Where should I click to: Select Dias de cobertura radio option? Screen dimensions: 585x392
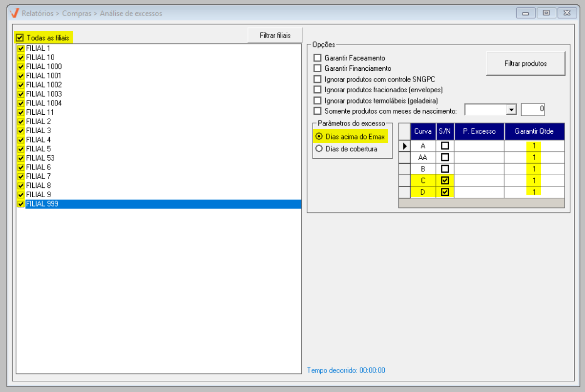(319, 149)
